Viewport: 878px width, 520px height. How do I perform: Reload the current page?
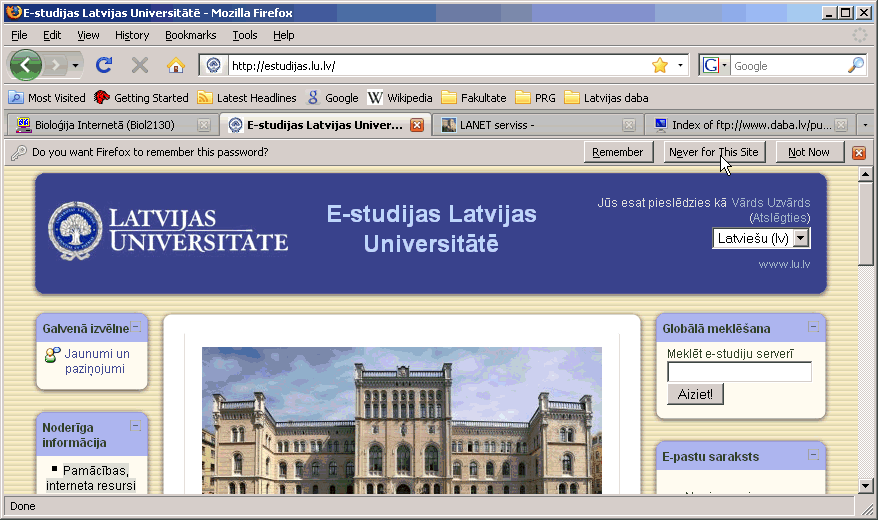(x=104, y=65)
